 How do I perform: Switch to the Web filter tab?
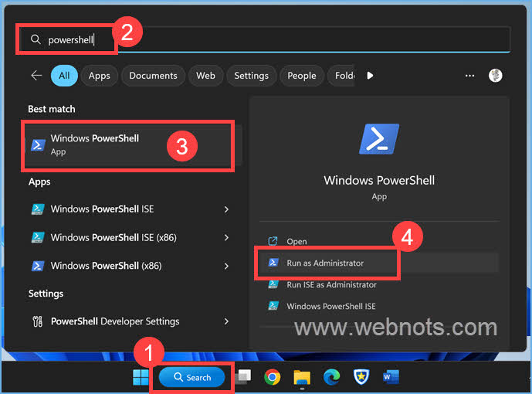(205, 76)
